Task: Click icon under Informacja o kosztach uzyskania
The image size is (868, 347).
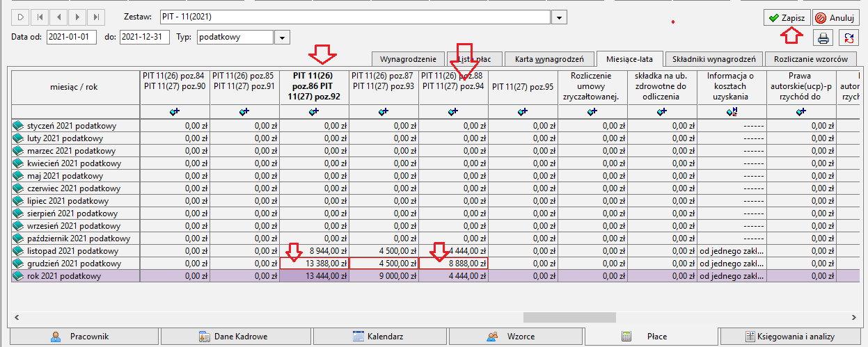Action: 732,111
